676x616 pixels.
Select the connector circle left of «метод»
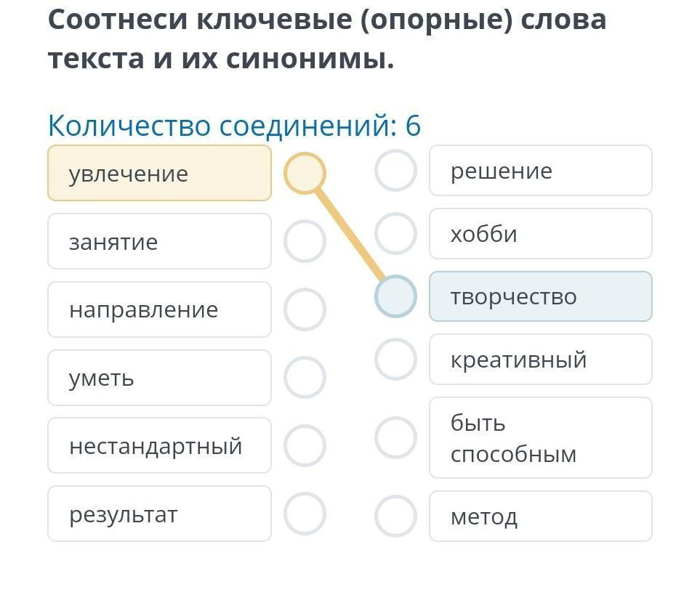tap(395, 516)
